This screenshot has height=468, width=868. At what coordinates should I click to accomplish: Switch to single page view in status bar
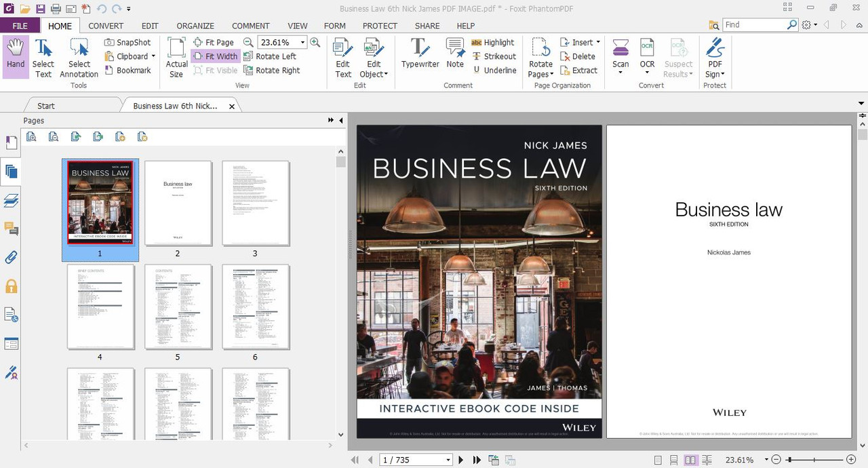point(658,460)
